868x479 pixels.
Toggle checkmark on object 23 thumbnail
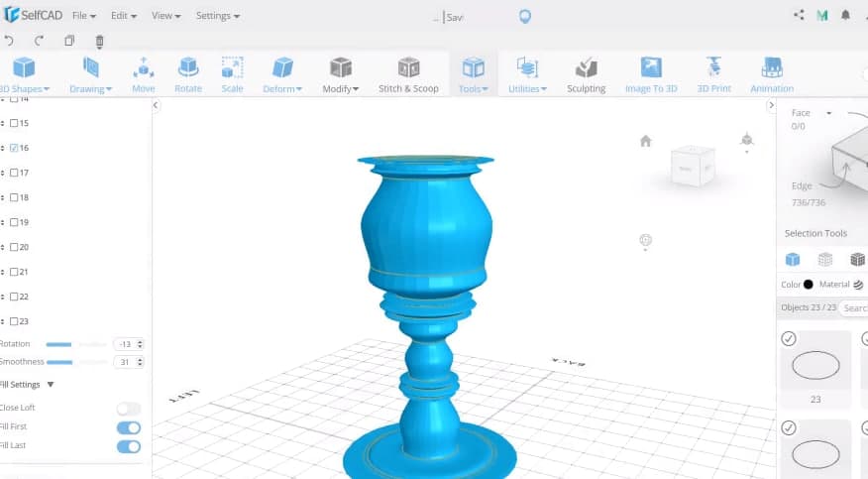[x=789, y=338]
